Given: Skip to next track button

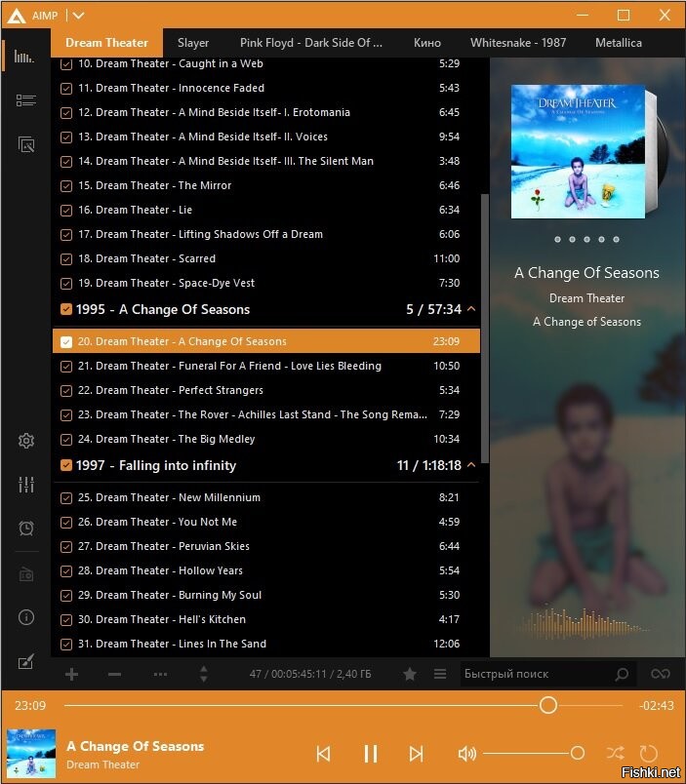Looking at the screenshot, I should (417, 754).
